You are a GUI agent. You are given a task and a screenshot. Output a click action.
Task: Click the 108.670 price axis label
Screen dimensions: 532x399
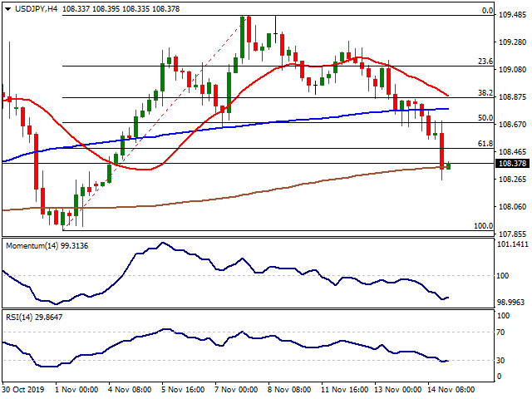click(512, 125)
